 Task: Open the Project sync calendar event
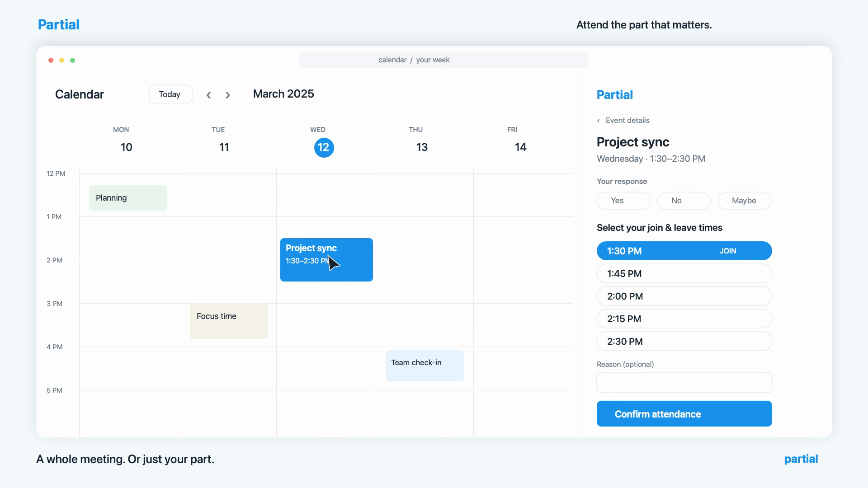coord(326,260)
